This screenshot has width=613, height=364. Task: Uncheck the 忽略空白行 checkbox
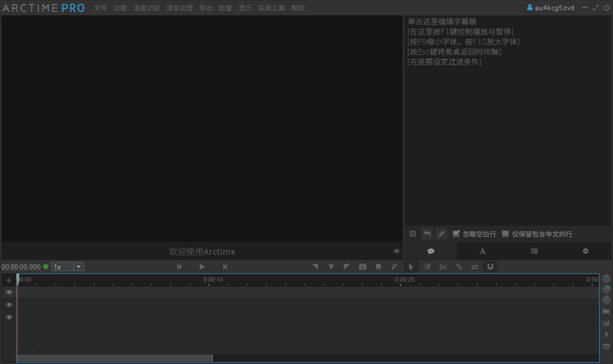[x=456, y=234]
